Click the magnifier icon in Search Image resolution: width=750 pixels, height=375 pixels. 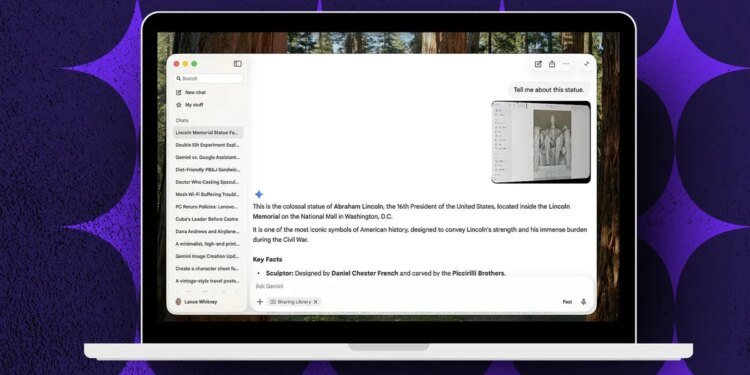(x=178, y=78)
